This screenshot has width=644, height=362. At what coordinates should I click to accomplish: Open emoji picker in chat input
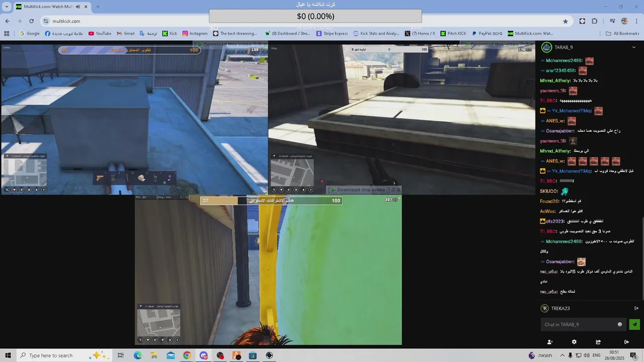click(620, 324)
